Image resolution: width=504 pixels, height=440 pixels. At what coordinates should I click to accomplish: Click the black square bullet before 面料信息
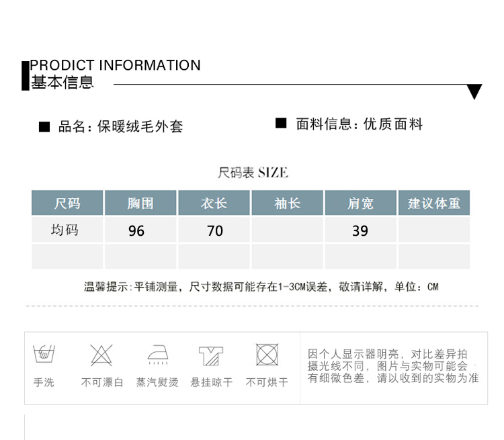(x=281, y=124)
